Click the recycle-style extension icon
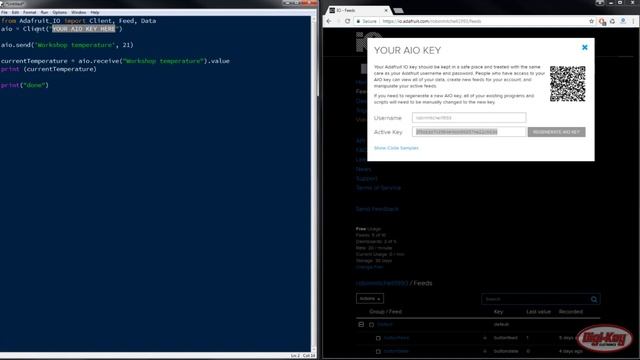 [612, 21]
